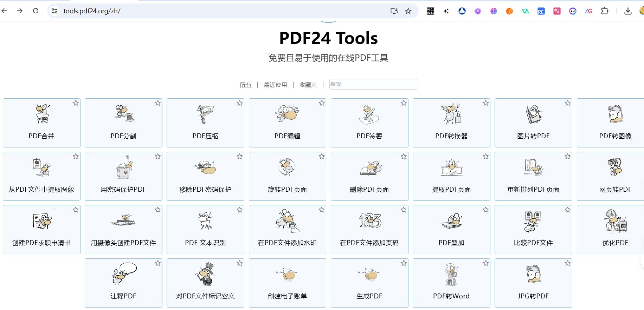The width and height of the screenshot is (644, 310).
Task: Open the PDF 文本识别 tool icon
Action: click(x=206, y=220)
